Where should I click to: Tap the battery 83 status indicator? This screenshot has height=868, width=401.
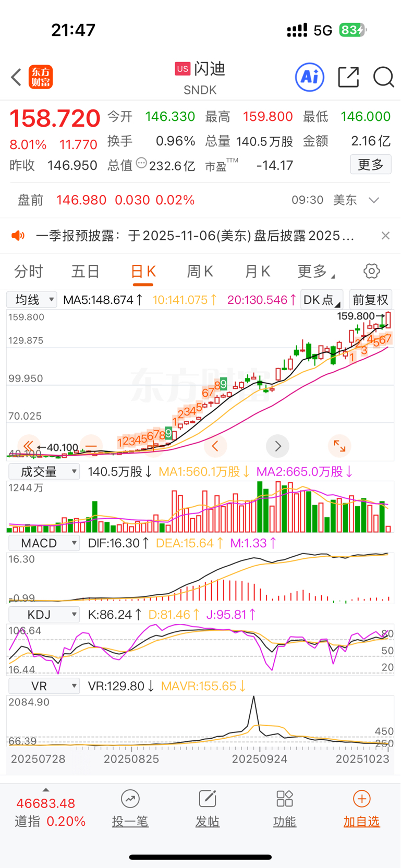pos(353,30)
